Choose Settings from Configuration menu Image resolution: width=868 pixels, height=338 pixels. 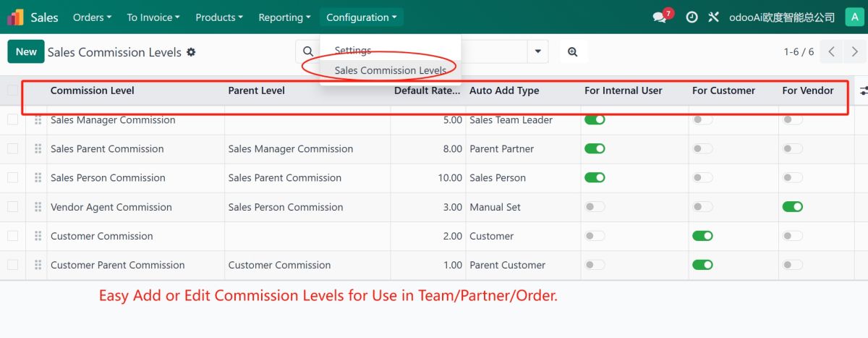point(352,51)
